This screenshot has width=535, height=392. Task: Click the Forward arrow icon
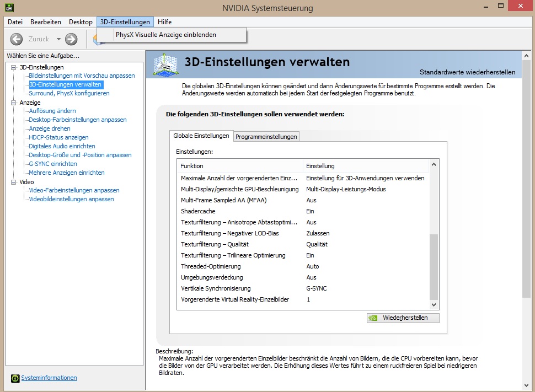[x=71, y=39]
